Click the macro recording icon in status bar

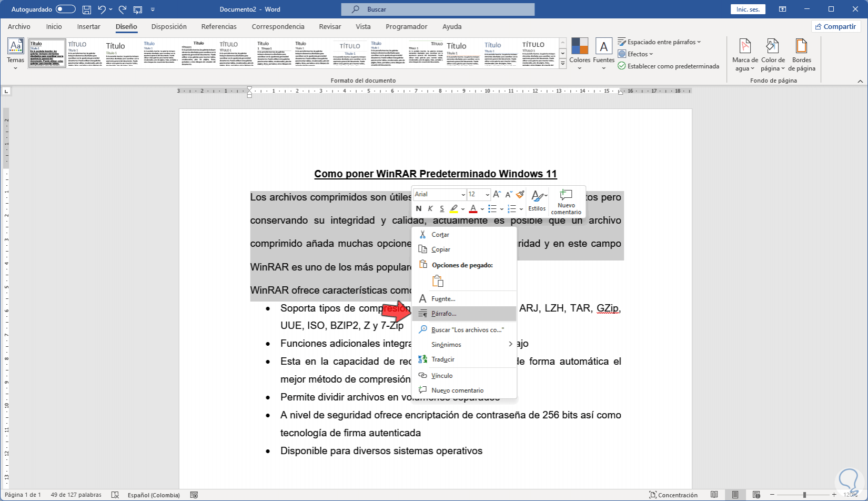[194, 495]
